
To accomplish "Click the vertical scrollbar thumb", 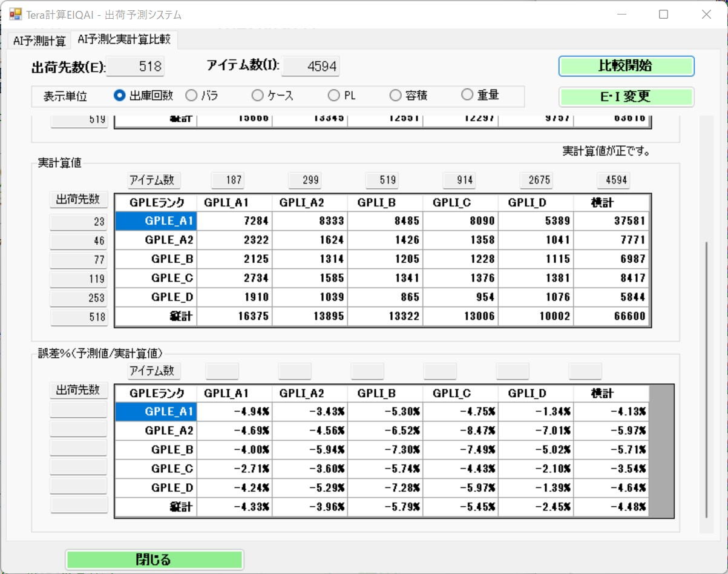I will click(x=706, y=380).
